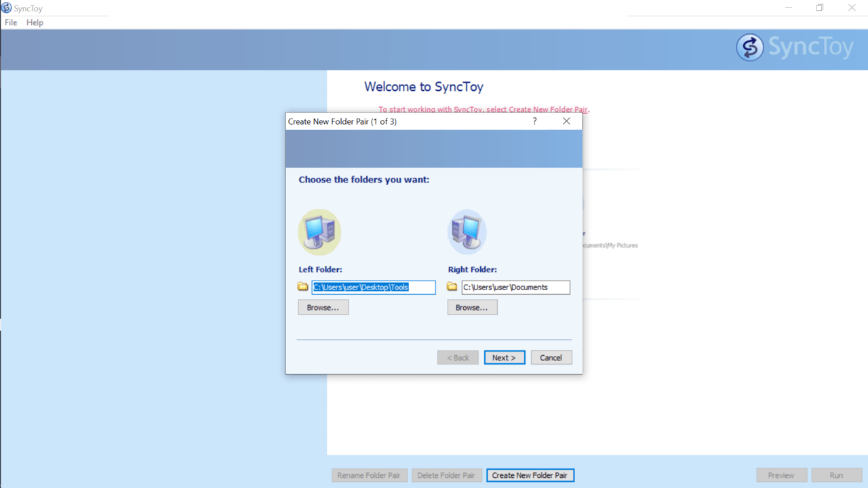This screenshot has width=868, height=488.
Task: Open the dialog help question mark
Action: pyautogui.click(x=534, y=121)
